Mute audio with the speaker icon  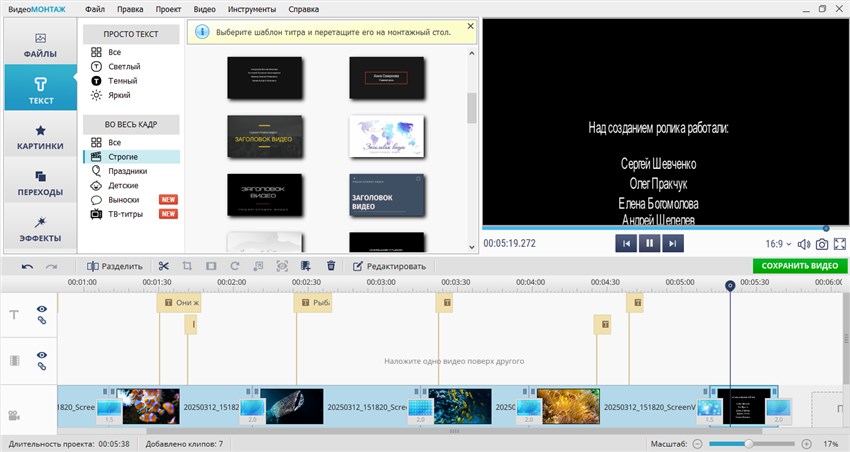click(803, 243)
